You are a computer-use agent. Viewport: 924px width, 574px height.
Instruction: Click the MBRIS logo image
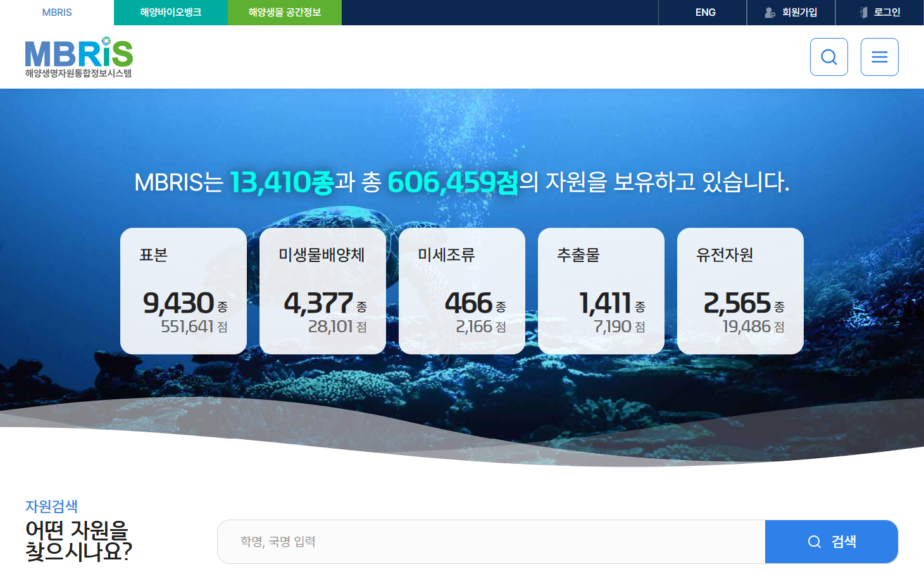(x=78, y=57)
